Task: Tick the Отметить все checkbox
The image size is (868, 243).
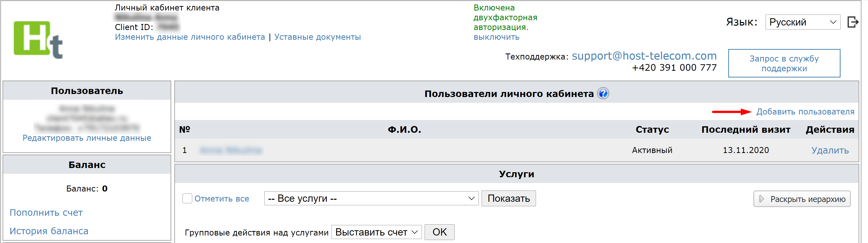Action: click(x=187, y=198)
